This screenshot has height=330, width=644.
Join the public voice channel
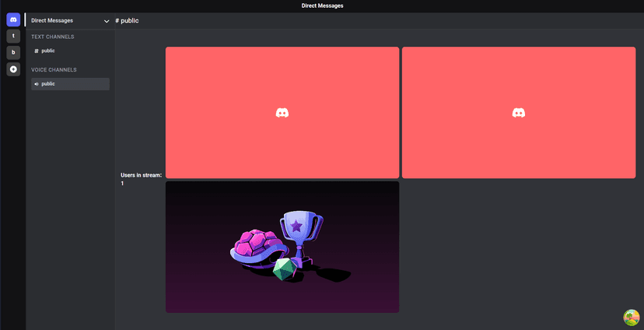(x=48, y=84)
